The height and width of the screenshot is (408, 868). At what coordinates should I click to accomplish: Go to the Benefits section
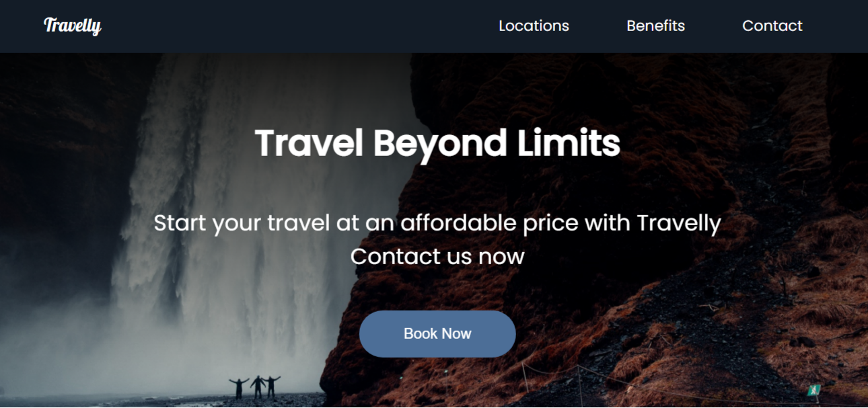(655, 26)
